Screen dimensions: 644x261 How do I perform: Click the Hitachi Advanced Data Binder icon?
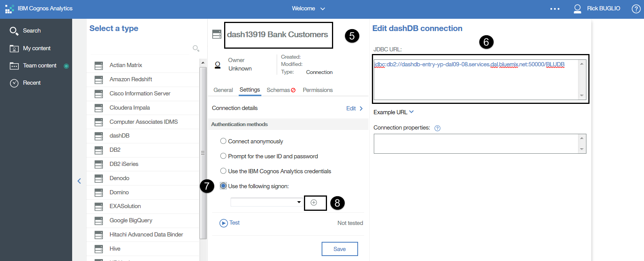click(99, 235)
